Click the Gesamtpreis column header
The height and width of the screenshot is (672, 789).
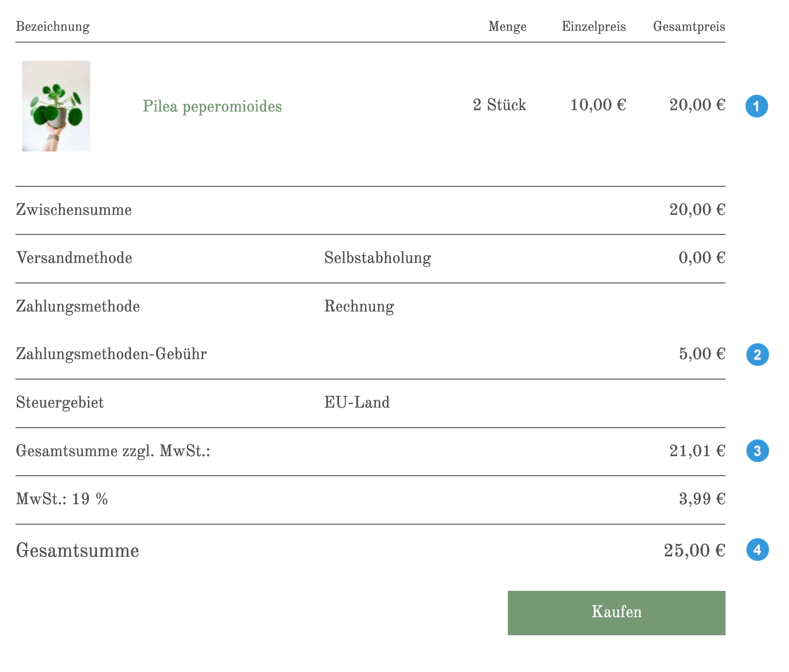tap(689, 26)
